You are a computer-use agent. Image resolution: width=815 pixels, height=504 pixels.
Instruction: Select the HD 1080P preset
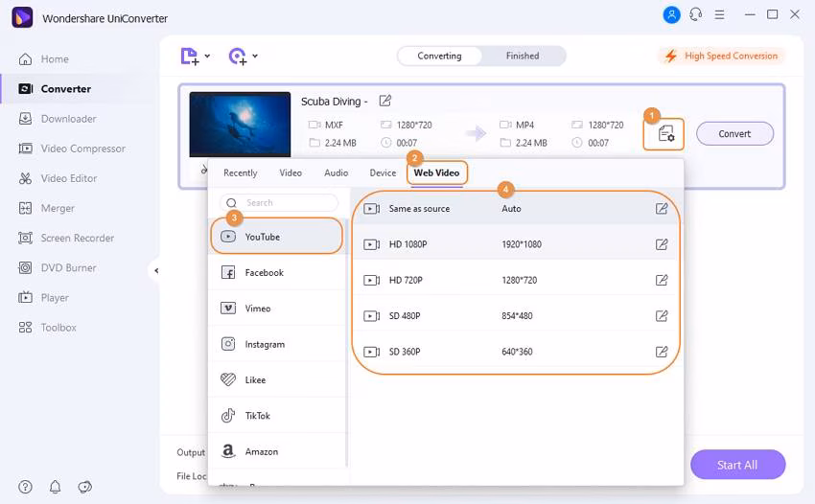click(516, 244)
